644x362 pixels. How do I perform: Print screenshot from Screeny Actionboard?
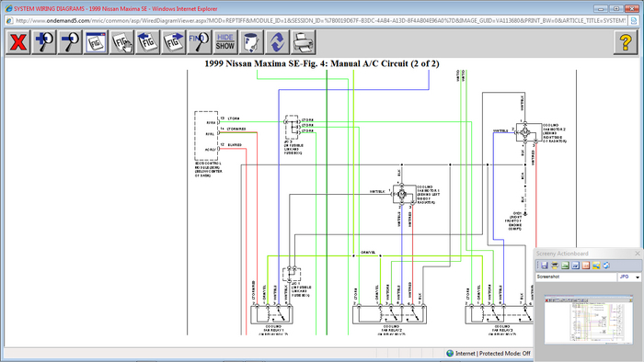(x=555, y=266)
